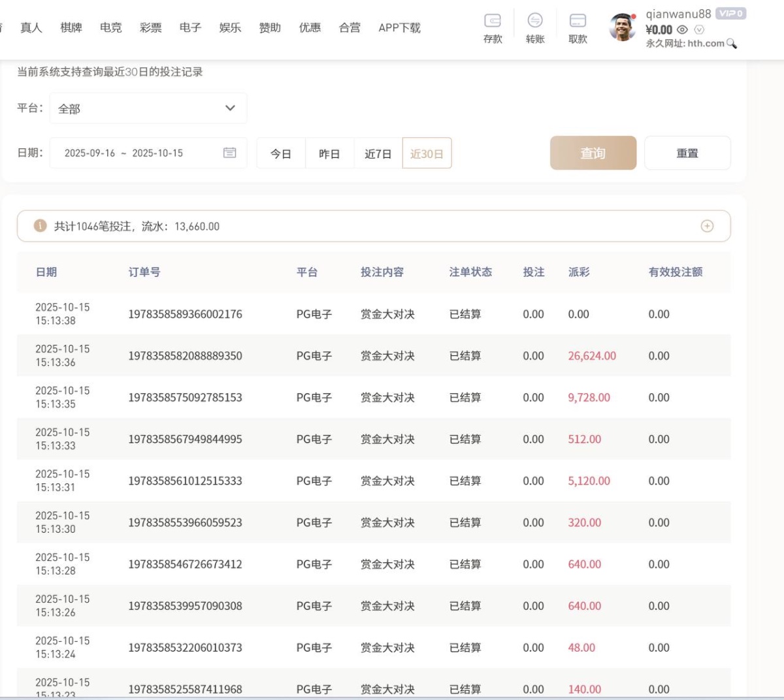Select the 今日 date filter

[281, 152]
